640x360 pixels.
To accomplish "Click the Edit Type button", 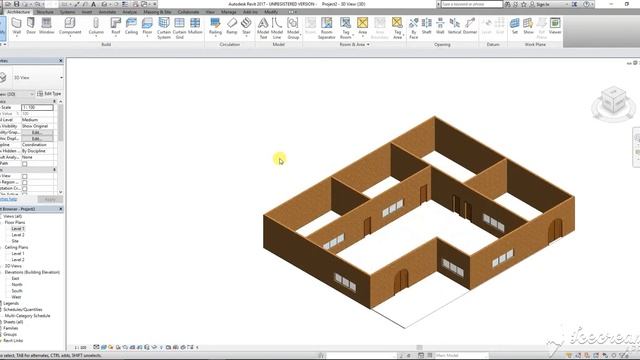I will (x=49, y=94).
